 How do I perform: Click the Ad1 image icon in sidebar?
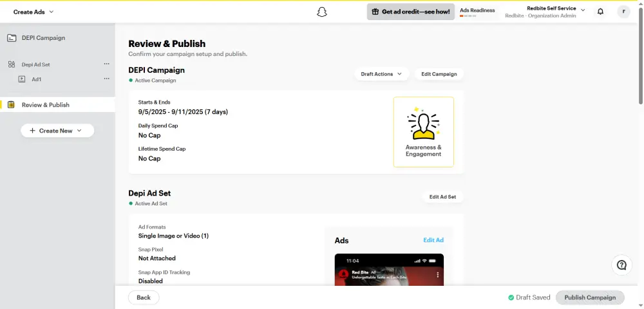pos(21,79)
